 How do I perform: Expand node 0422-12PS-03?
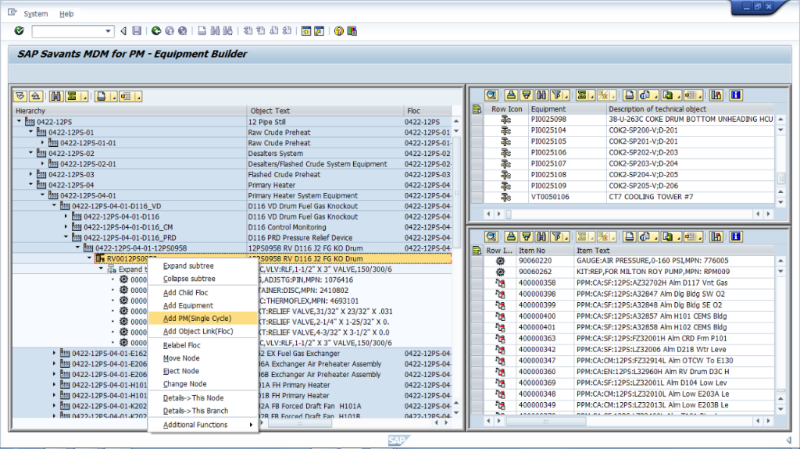31,174
